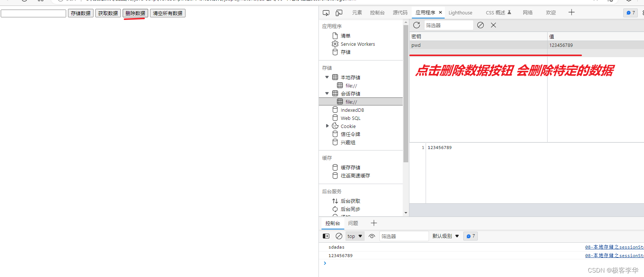Viewport: 644px width, 277px height.
Task: Open 兴趣组 in the sidebar
Action: point(348,142)
